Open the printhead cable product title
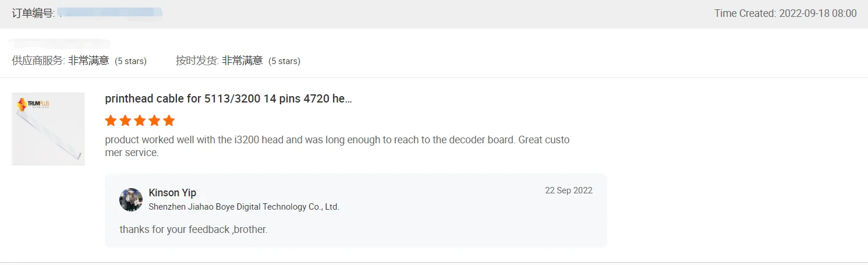 coord(228,98)
